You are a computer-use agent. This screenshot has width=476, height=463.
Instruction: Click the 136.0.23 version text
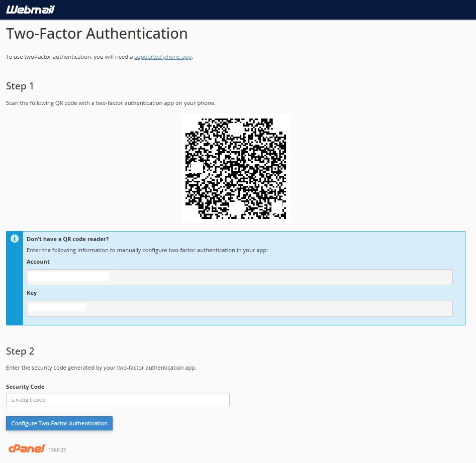click(x=57, y=449)
